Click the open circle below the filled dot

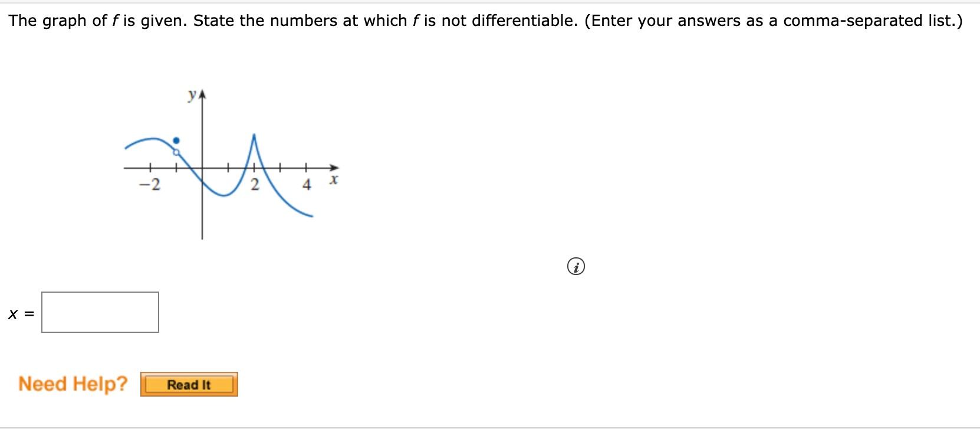pyautogui.click(x=176, y=152)
